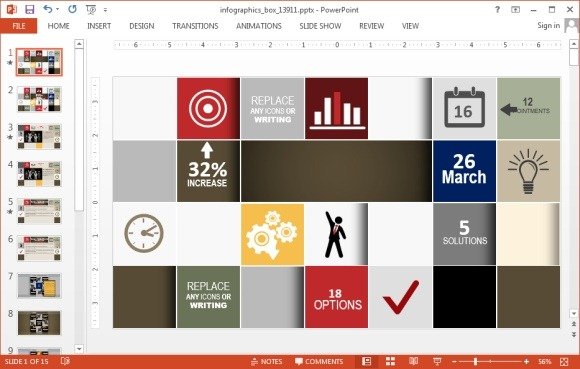Select slide 6 thumbnail
Image resolution: width=580 pixels, height=369 pixels.
[39, 248]
